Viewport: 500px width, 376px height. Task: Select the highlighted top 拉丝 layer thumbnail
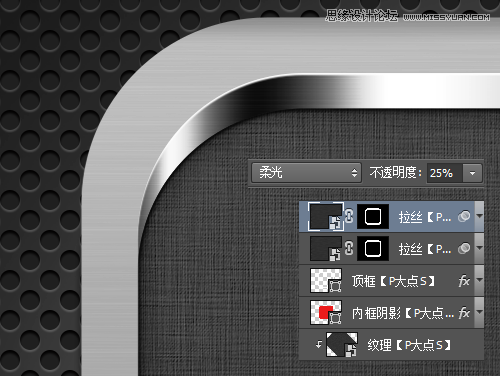(326, 216)
